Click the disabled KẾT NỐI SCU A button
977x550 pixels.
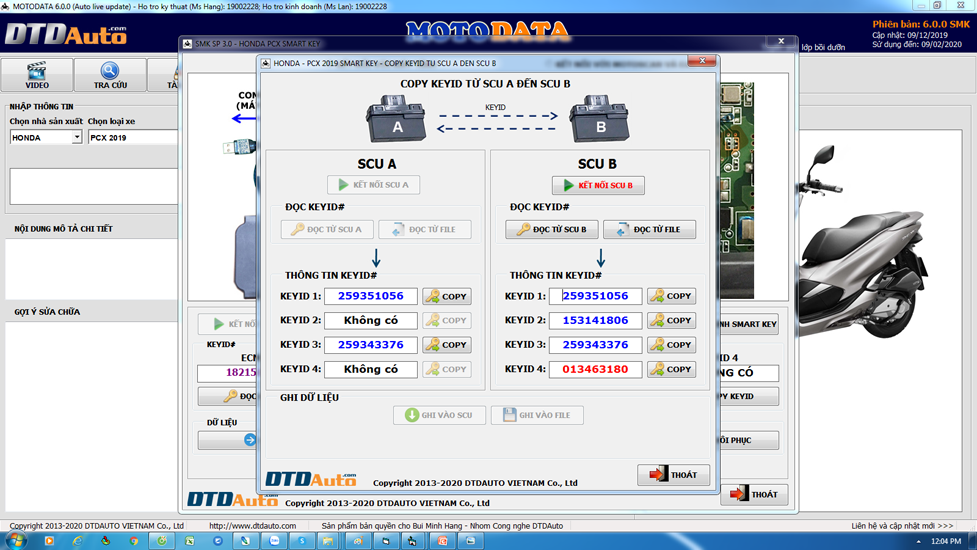[373, 185]
